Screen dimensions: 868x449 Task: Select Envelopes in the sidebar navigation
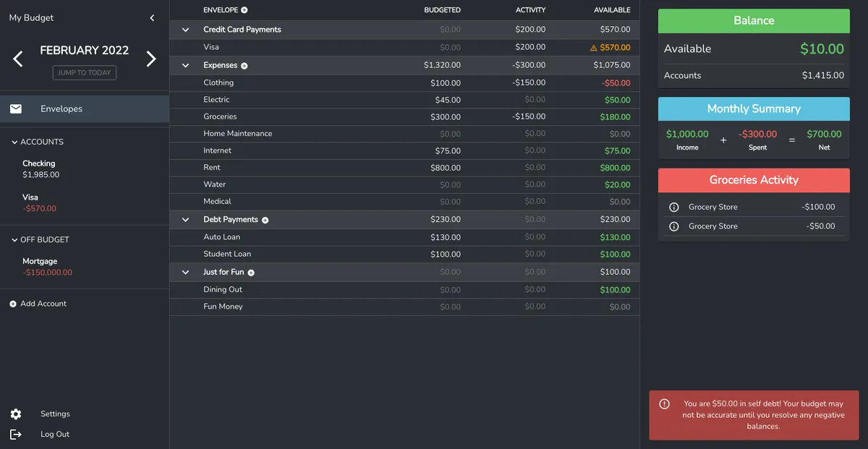(61, 108)
